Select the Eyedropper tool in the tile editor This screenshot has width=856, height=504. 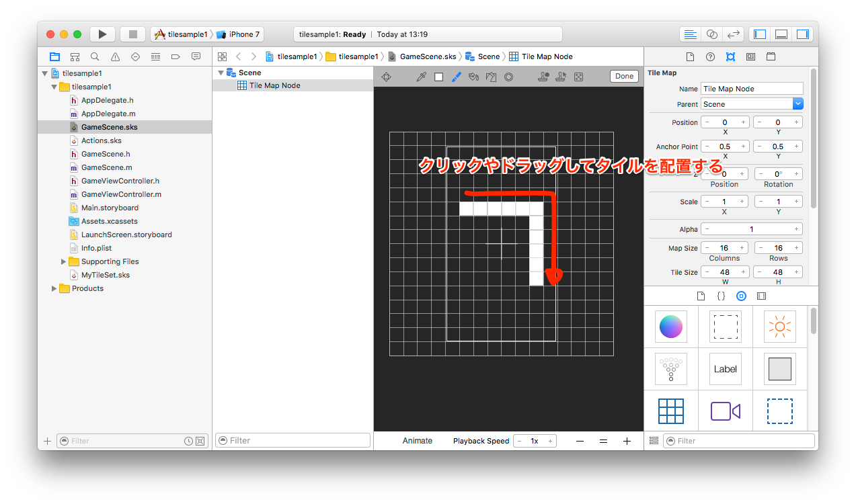point(420,77)
